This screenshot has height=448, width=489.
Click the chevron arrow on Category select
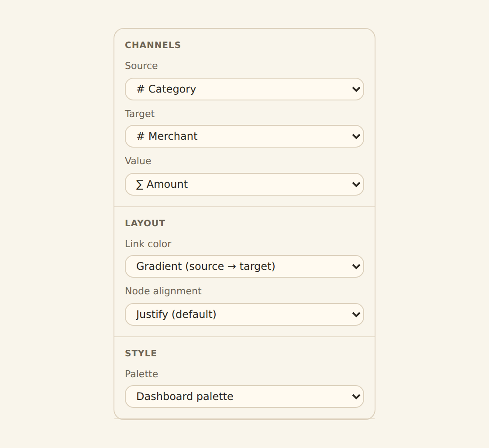coord(356,89)
